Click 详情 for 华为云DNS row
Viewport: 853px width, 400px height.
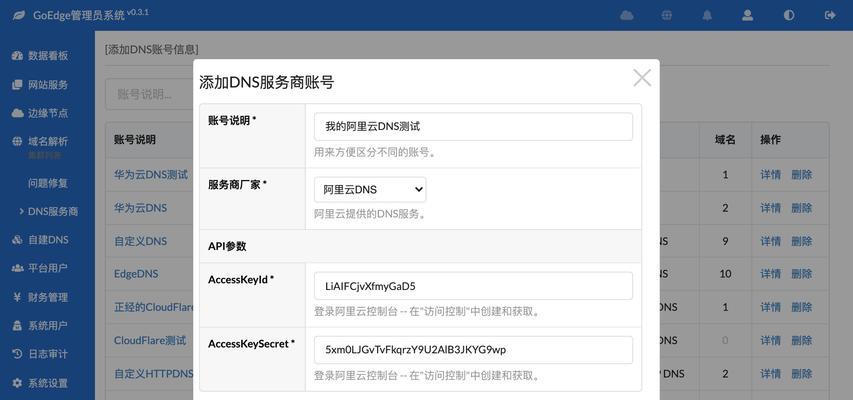tap(770, 208)
